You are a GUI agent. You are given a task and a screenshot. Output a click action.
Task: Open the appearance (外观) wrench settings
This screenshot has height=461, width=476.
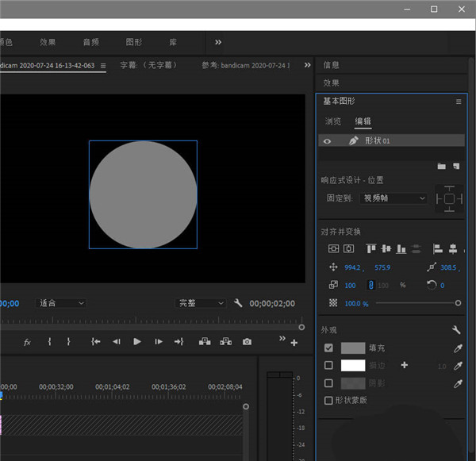[x=456, y=330]
